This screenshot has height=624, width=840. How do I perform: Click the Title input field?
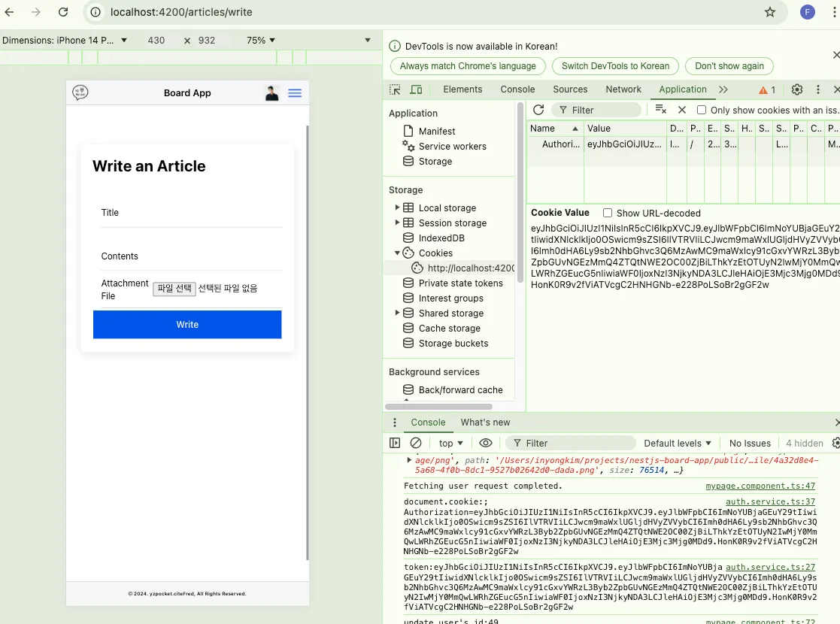pyautogui.click(x=192, y=213)
